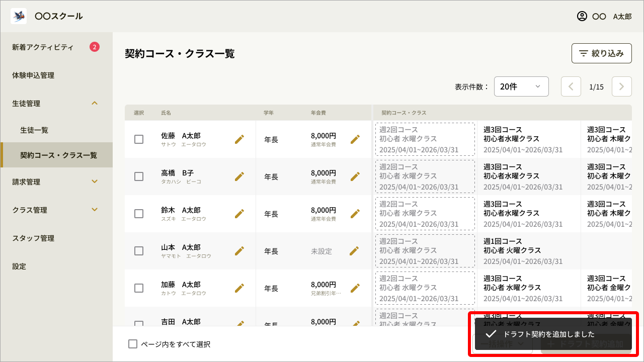Screen dimensions: 644x362
Task: Enable the ページ内をすべて選択 checkbox
Action: (x=133, y=344)
